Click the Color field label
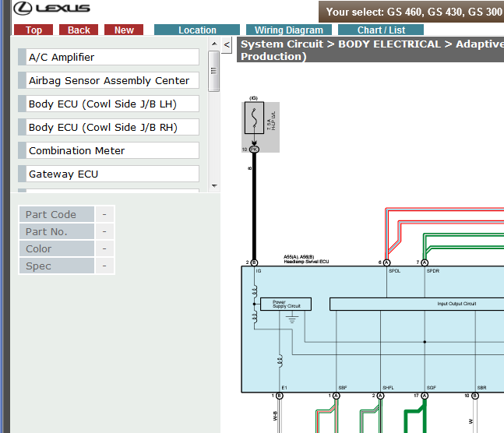 pyautogui.click(x=57, y=248)
